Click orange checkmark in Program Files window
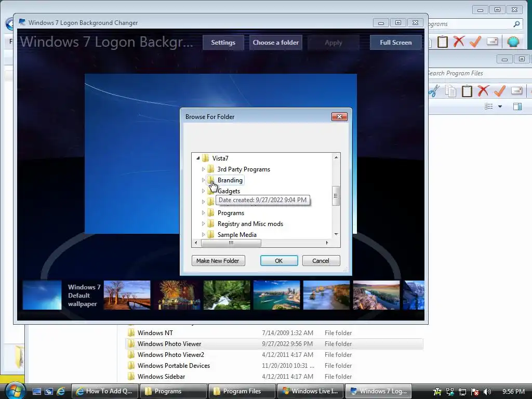 pos(499,90)
